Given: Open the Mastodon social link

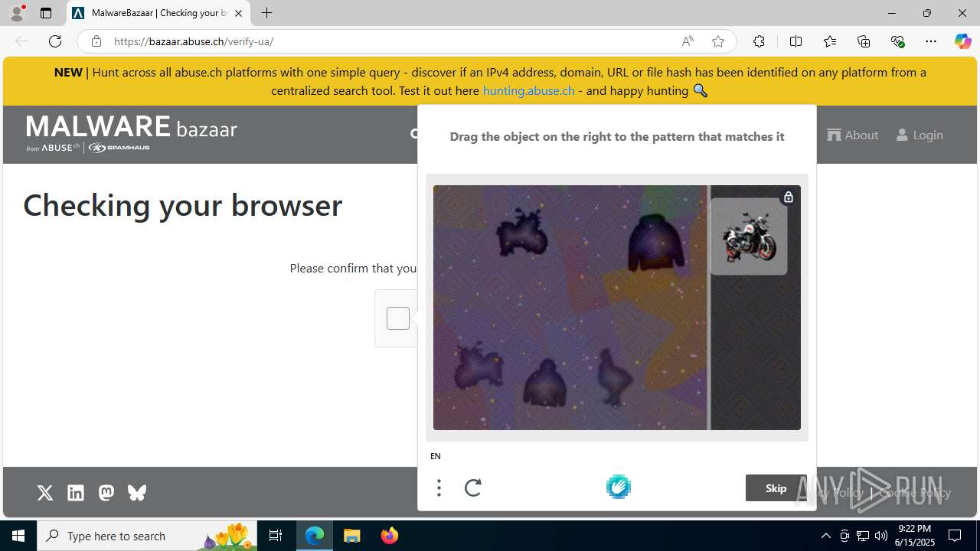Looking at the screenshot, I should pos(106,493).
